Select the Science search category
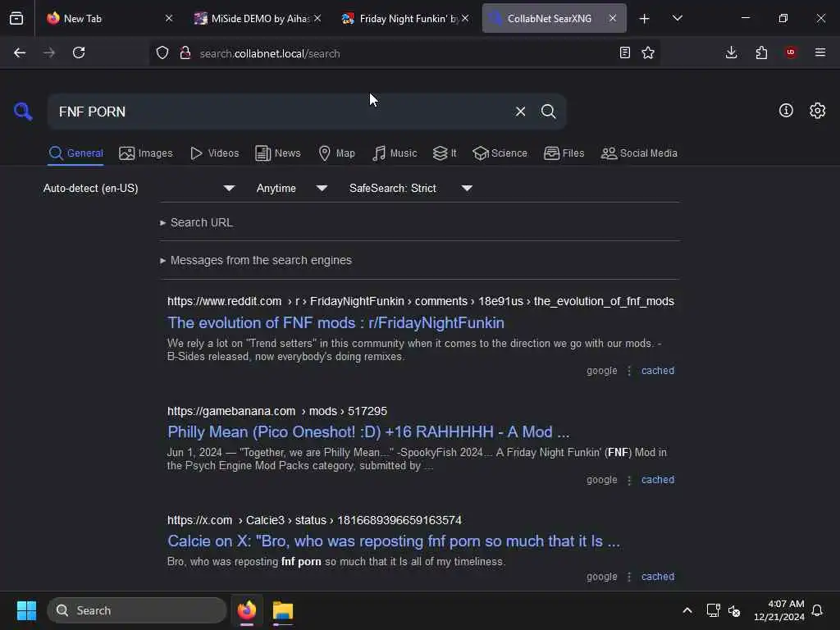 [500, 153]
